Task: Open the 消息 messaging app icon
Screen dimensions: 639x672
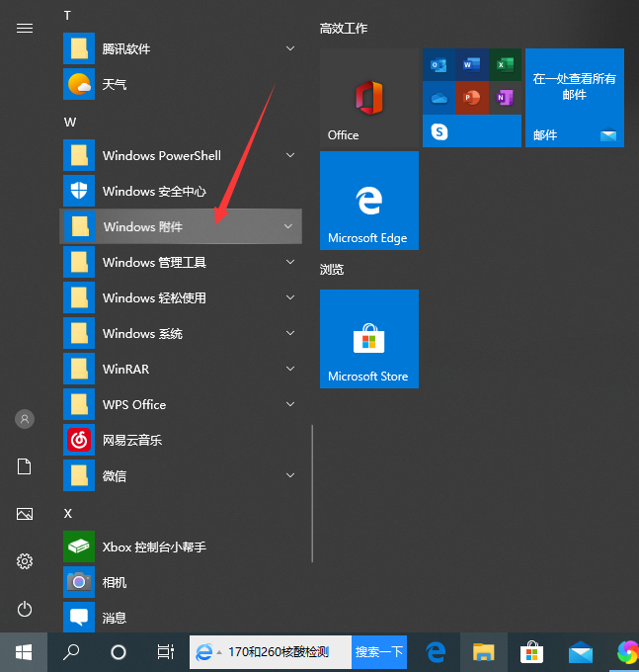Action: pyautogui.click(x=79, y=617)
